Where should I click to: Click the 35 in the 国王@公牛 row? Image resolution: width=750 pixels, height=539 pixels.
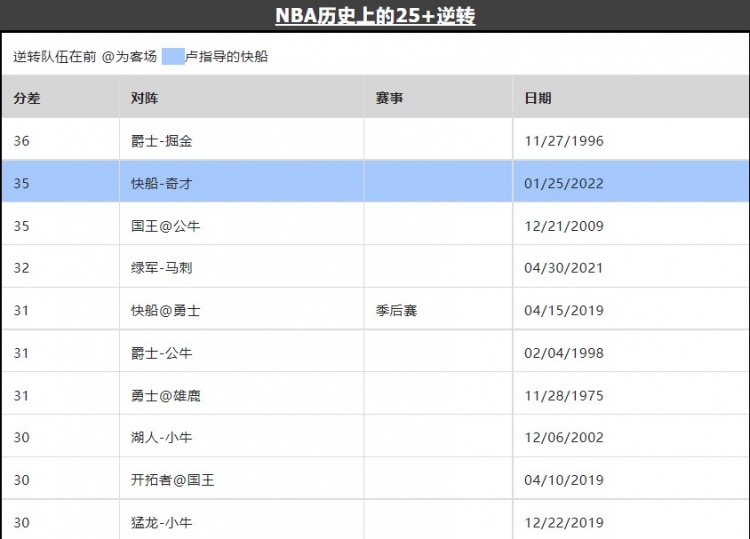tap(22, 226)
